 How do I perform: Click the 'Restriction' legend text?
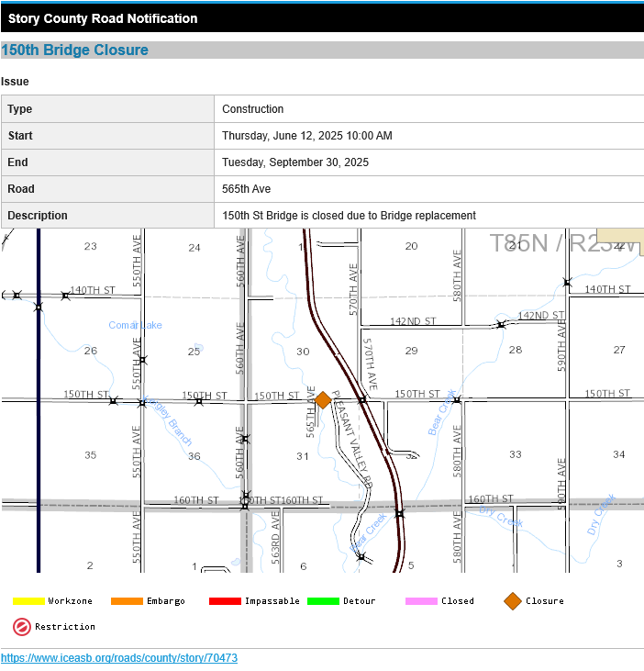(x=65, y=627)
